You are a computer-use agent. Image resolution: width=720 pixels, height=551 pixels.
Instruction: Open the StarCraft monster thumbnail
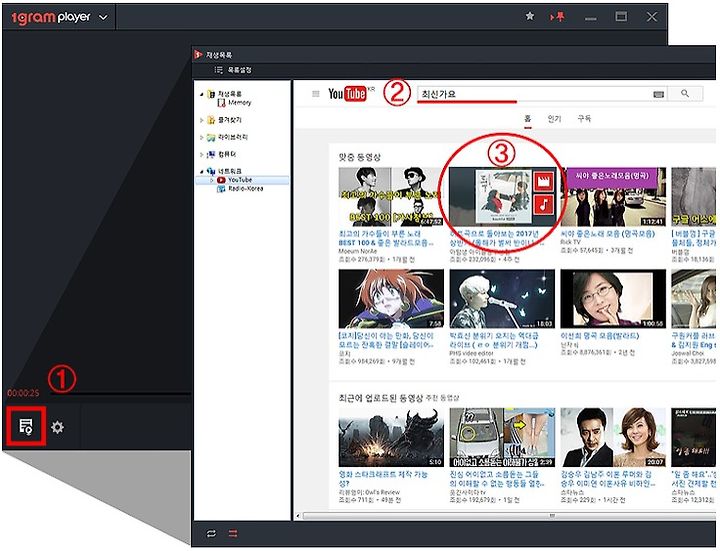391,437
